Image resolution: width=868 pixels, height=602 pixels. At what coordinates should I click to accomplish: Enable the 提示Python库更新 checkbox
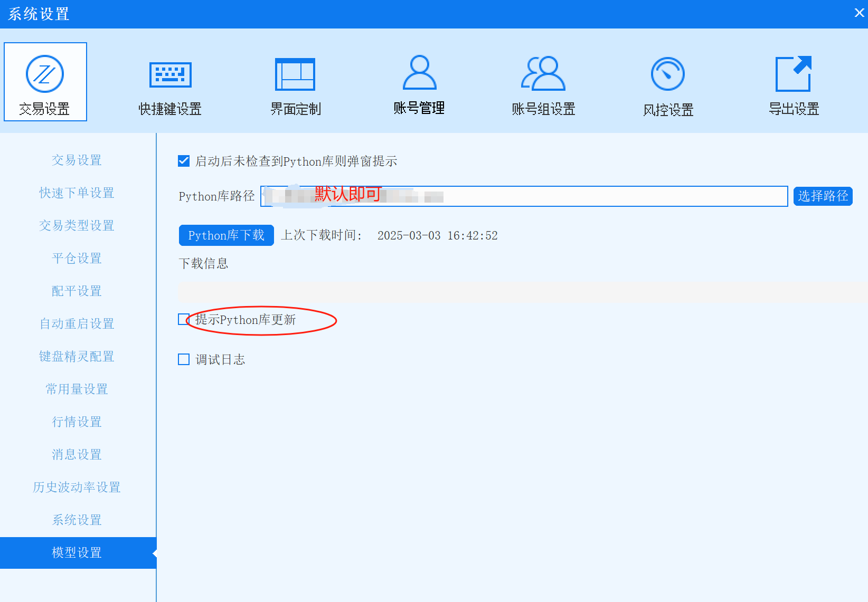pos(183,319)
